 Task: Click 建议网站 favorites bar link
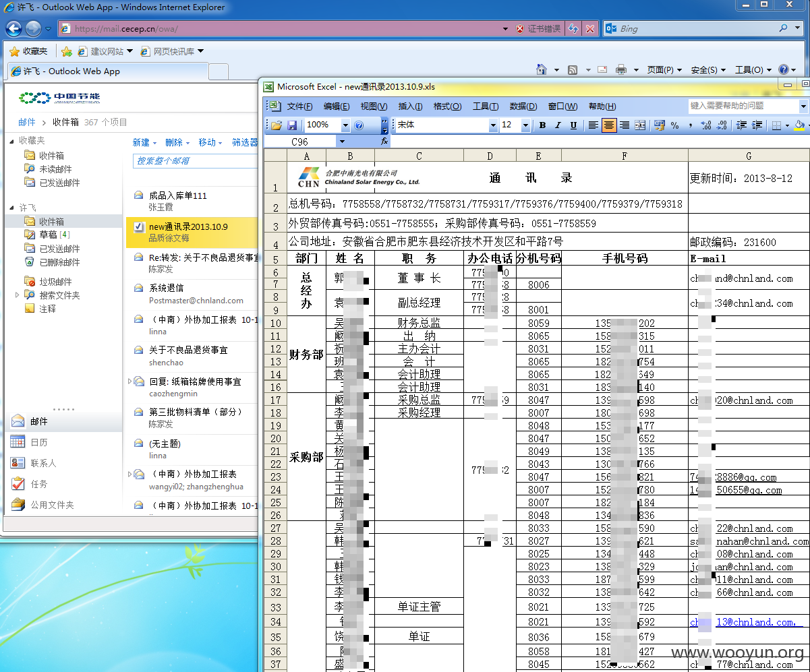(105, 51)
